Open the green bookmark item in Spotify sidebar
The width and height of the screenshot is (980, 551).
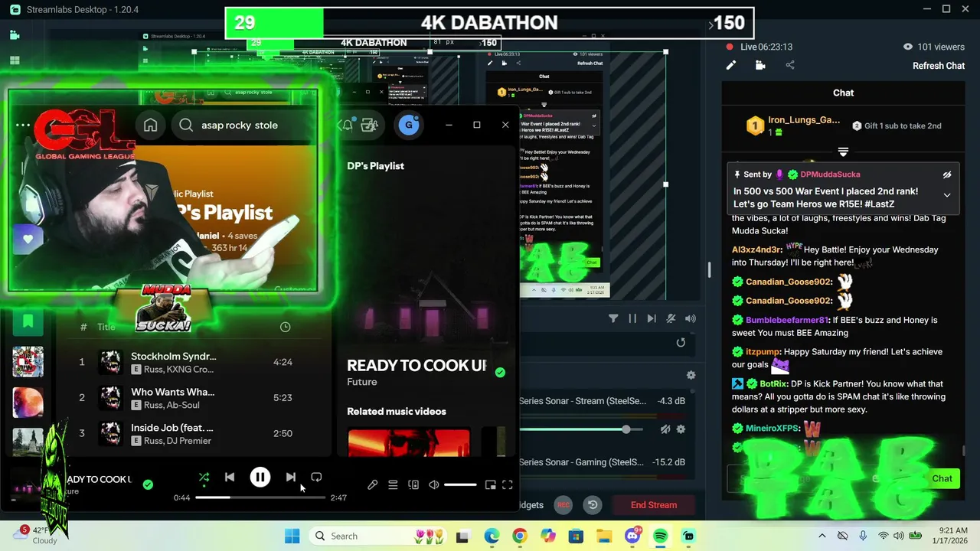click(28, 321)
